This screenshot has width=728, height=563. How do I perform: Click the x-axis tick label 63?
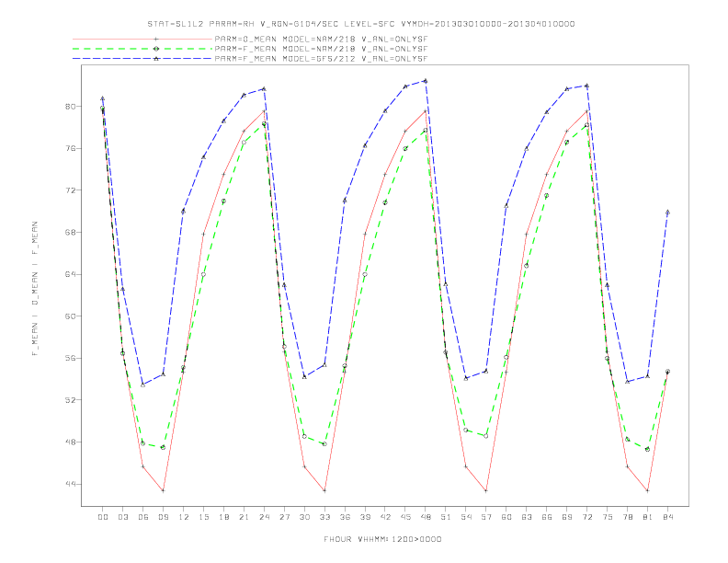(527, 517)
